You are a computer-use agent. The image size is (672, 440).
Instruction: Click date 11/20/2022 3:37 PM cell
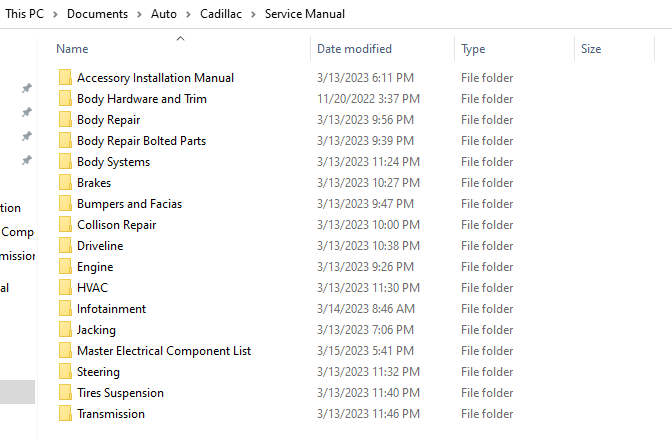[368, 99]
